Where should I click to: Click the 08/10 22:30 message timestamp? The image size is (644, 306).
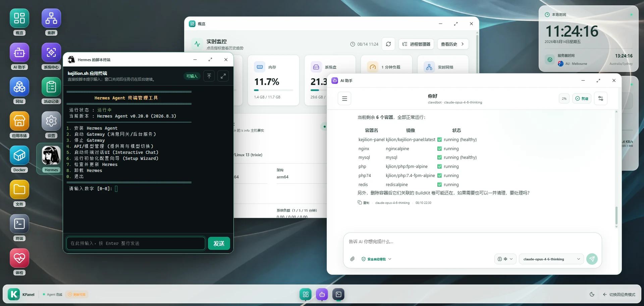[423, 203]
